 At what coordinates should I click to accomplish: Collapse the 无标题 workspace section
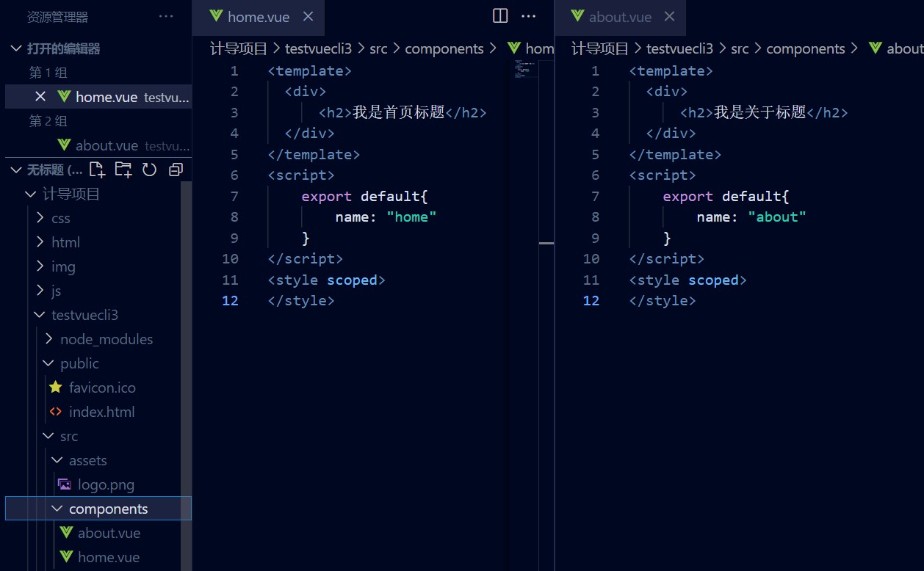pos(16,170)
